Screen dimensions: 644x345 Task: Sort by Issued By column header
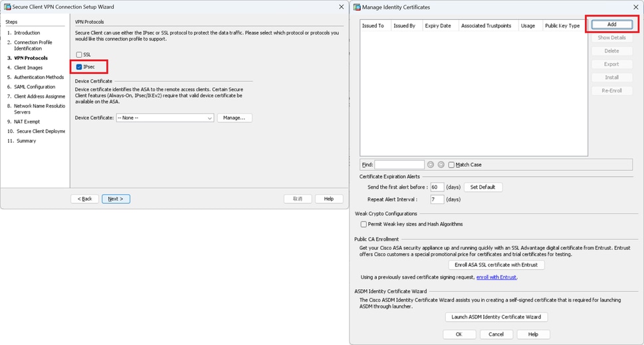pyautogui.click(x=407, y=25)
